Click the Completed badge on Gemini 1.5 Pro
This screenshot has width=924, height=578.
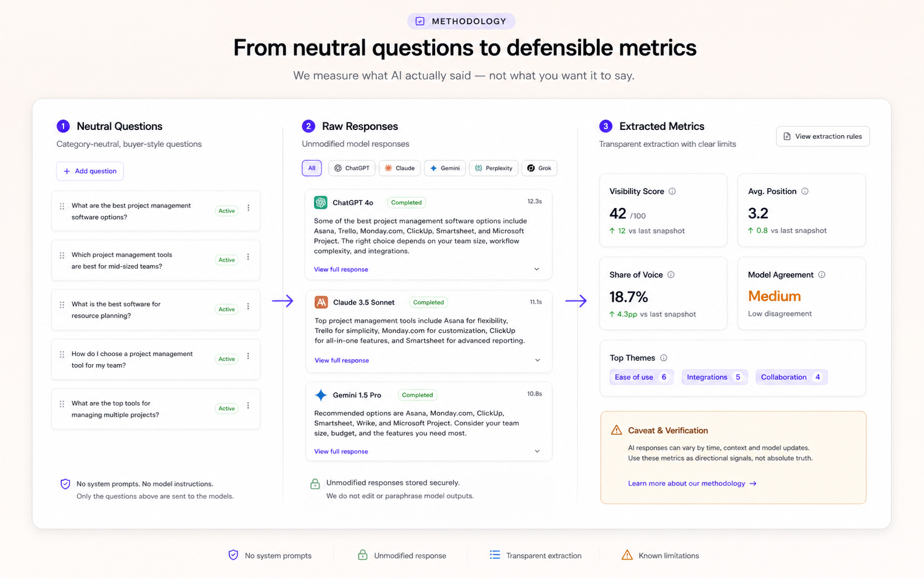point(417,394)
